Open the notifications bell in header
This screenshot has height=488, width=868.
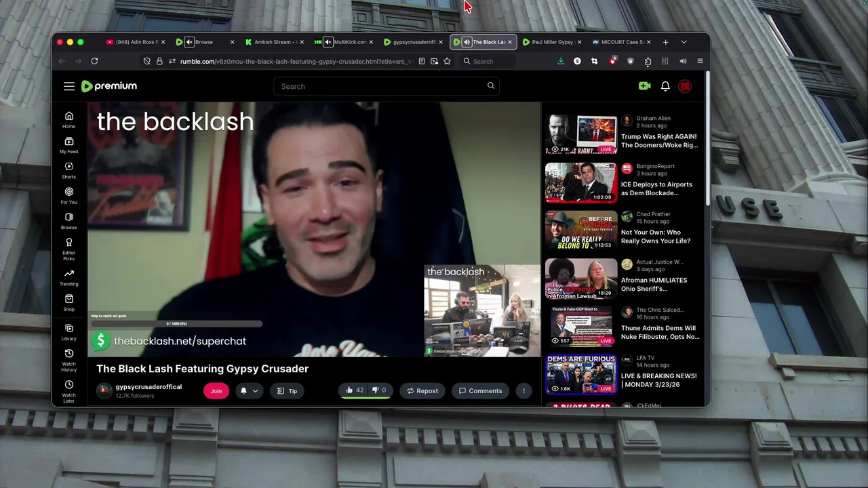[x=665, y=86]
